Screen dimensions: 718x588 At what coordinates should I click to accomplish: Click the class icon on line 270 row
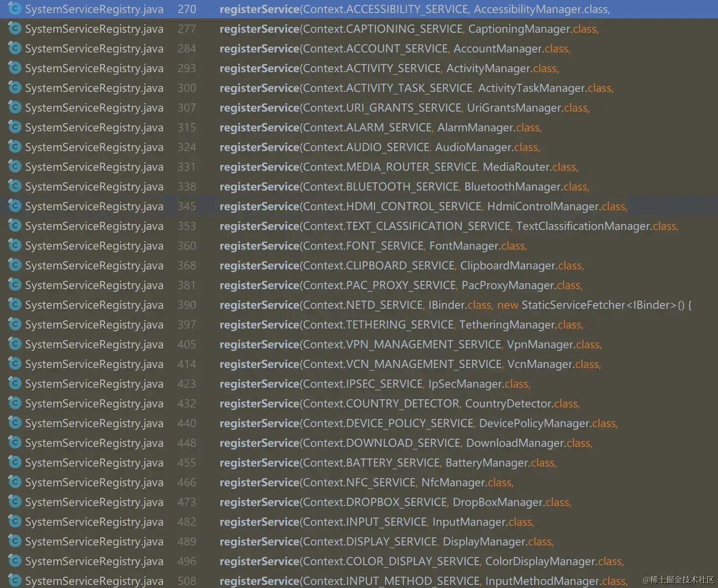click(x=15, y=9)
